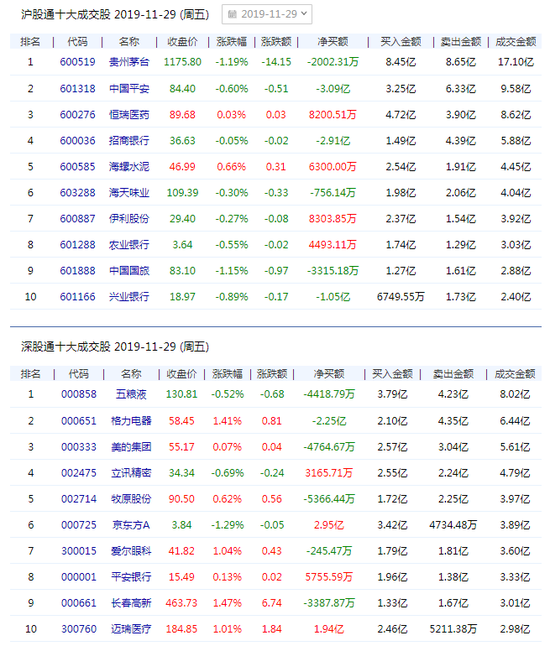Open 京东方A stock name link
The image size is (550, 646).
(x=131, y=525)
